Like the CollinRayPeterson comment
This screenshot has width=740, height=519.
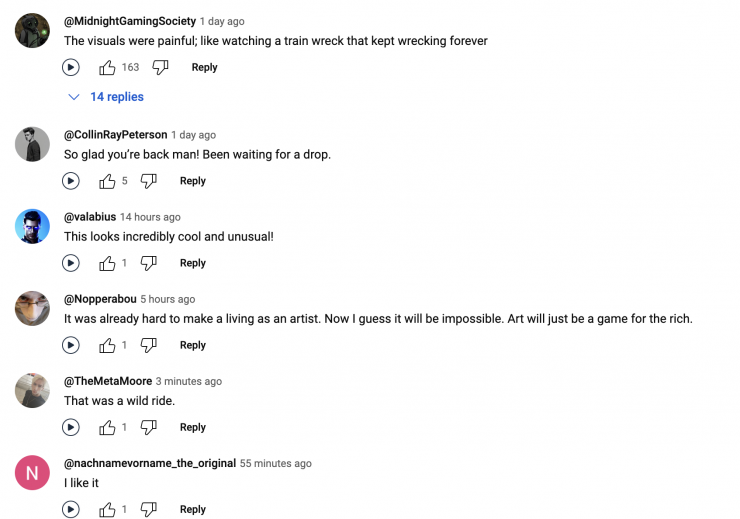pos(108,181)
